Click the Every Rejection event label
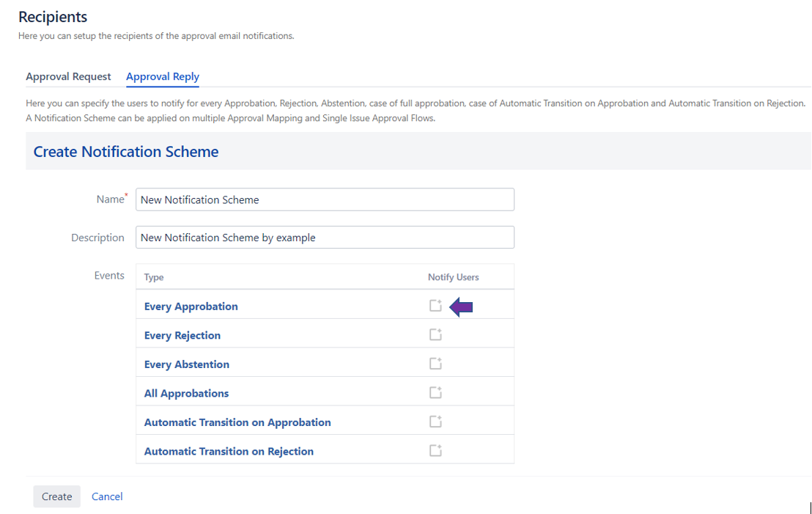Image resolution: width=812 pixels, height=514 pixels. pyautogui.click(x=182, y=335)
